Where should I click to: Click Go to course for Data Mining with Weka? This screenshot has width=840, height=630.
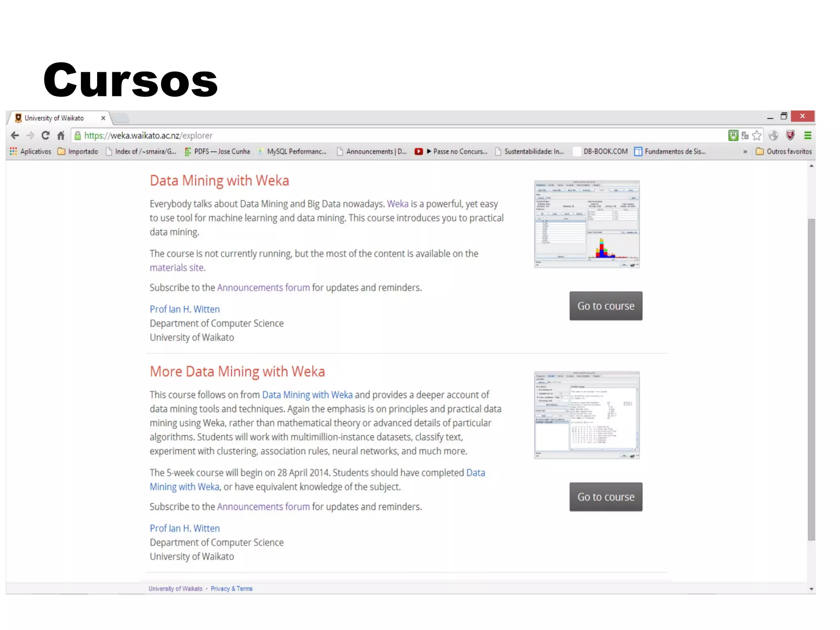pos(605,306)
